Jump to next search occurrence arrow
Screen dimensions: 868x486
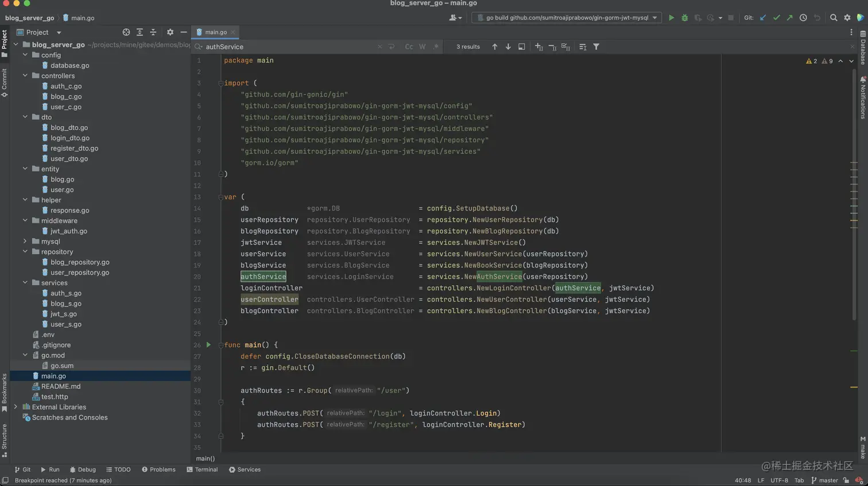[x=508, y=47]
